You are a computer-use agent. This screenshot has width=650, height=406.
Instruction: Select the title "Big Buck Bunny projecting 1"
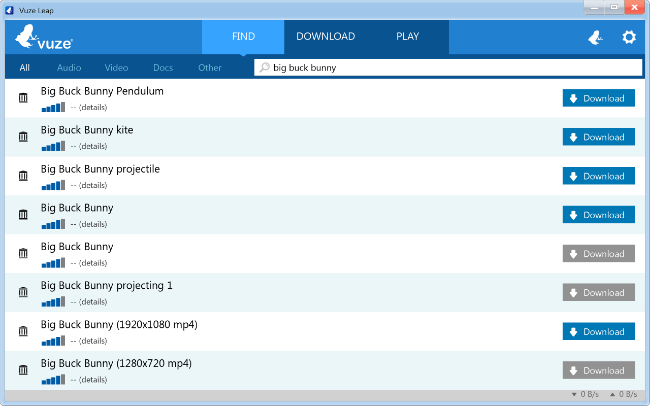click(107, 286)
